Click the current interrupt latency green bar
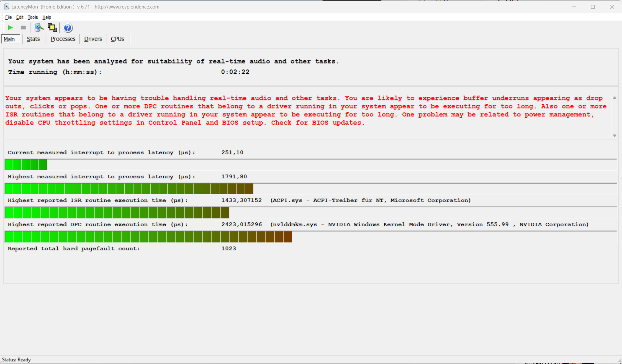 [26, 165]
